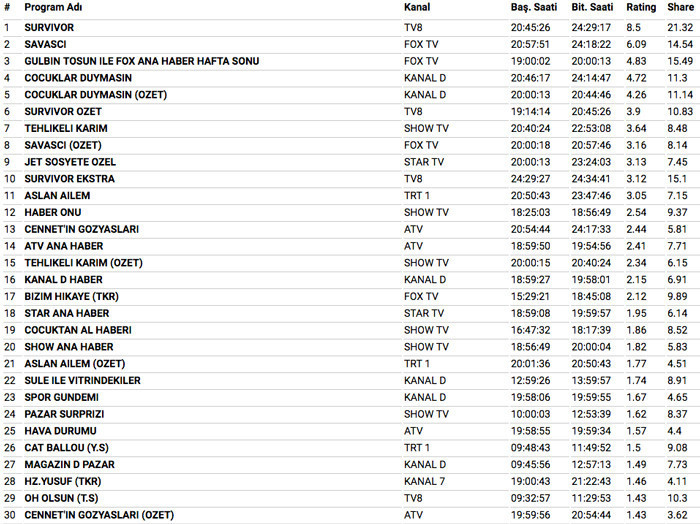Click the GULBIN TOSUN ILE FOX ANA HABER entry

[x=141, y=61]
